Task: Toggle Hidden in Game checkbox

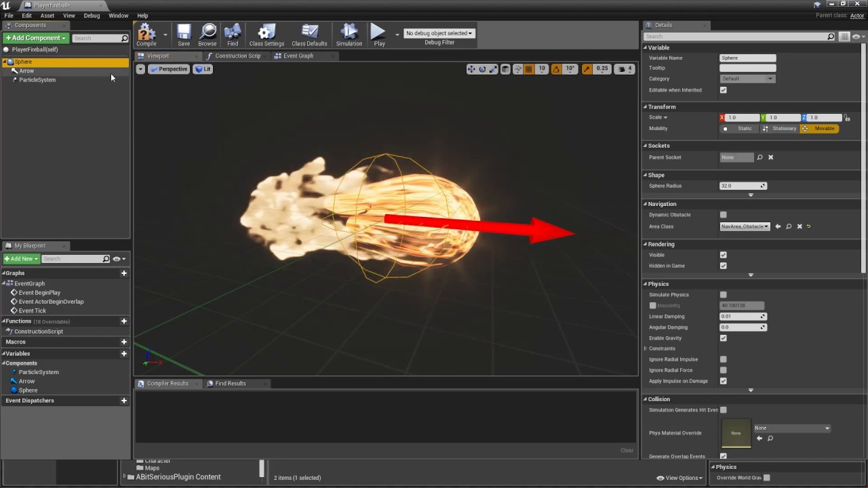Action: (724, 266)
